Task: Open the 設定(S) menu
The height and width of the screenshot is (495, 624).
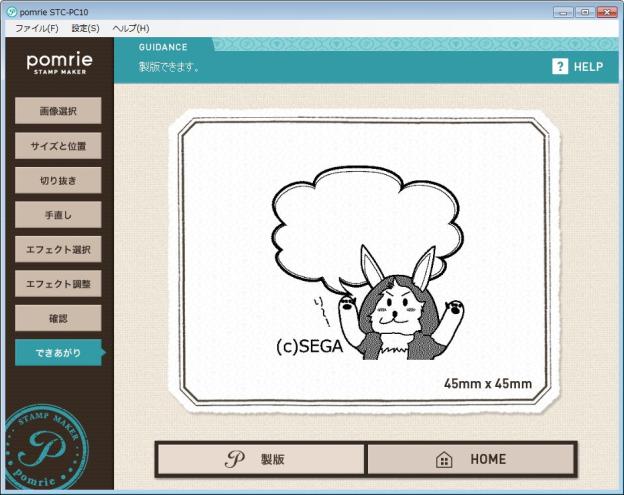Action: (85, 28)
